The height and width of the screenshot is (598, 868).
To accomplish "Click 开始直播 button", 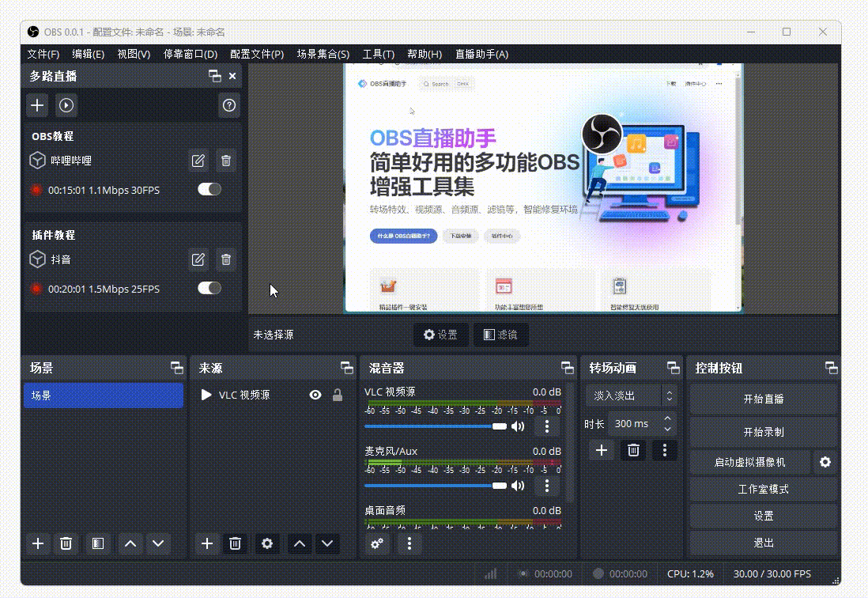I will pos(764,399).
